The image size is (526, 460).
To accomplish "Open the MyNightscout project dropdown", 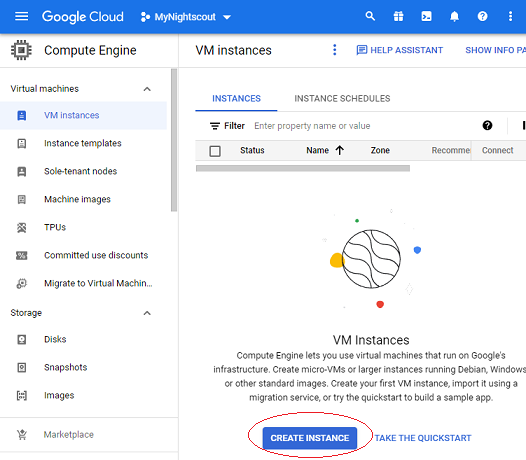I will 186,17.
